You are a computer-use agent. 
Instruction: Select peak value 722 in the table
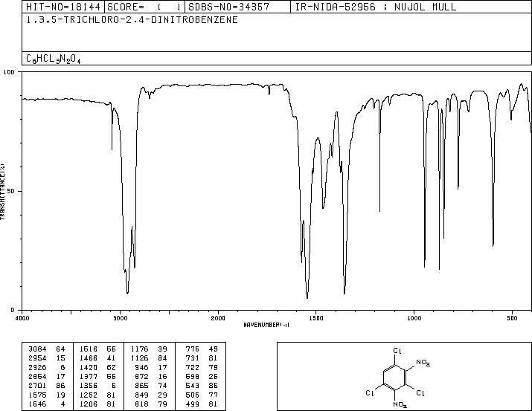point(193,367)
